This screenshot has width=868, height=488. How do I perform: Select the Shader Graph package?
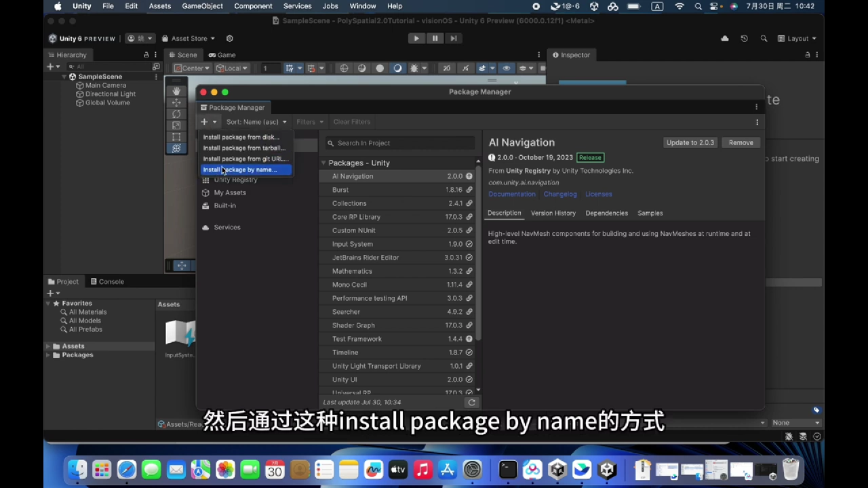(399, 325)
